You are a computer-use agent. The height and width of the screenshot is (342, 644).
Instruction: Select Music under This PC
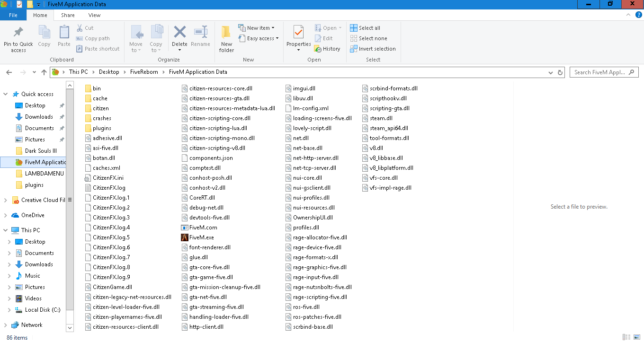coord(33,276)
